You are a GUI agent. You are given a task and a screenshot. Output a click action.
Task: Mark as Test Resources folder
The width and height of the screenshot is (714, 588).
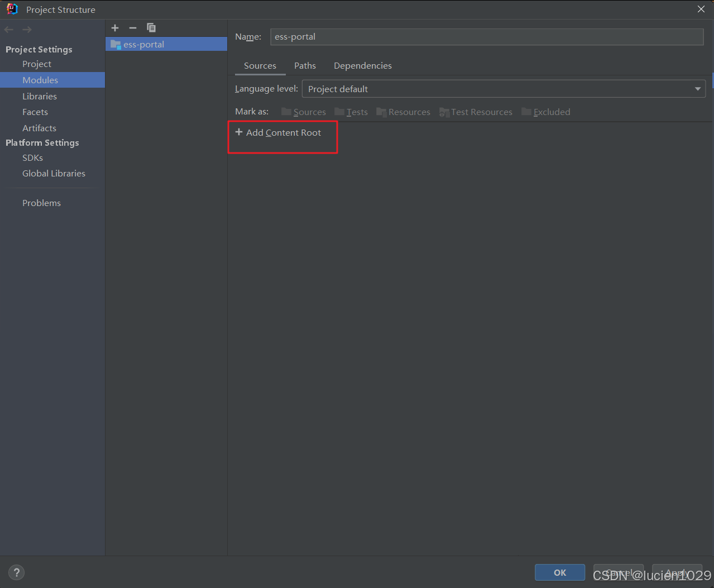476,112
